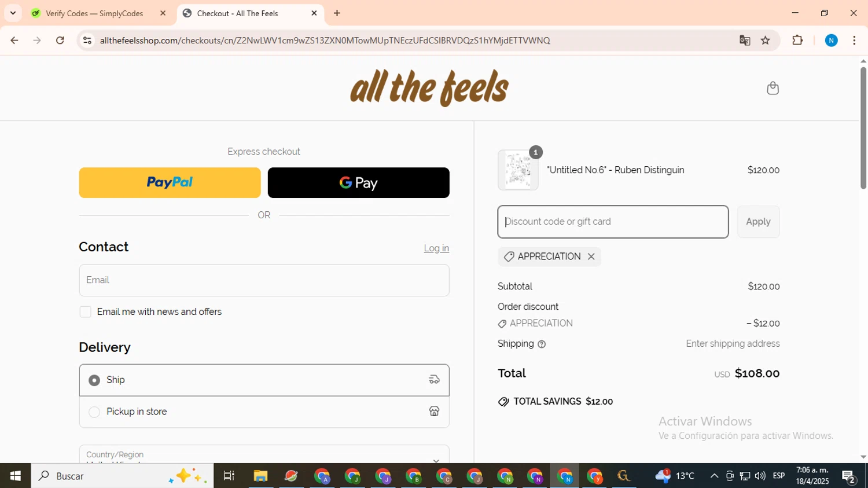Click the Discount code or gift card field
The height and width of the screenshot is (488, 868).
click(x=613, y=222)
